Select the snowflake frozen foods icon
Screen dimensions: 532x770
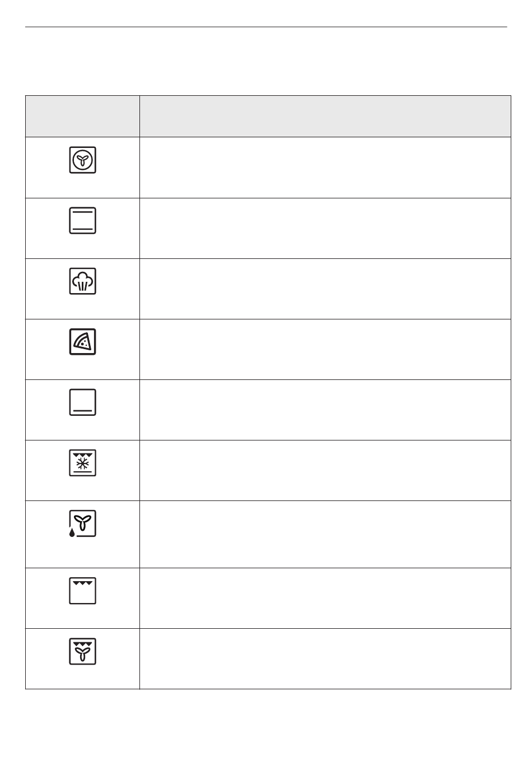[83, 462]
